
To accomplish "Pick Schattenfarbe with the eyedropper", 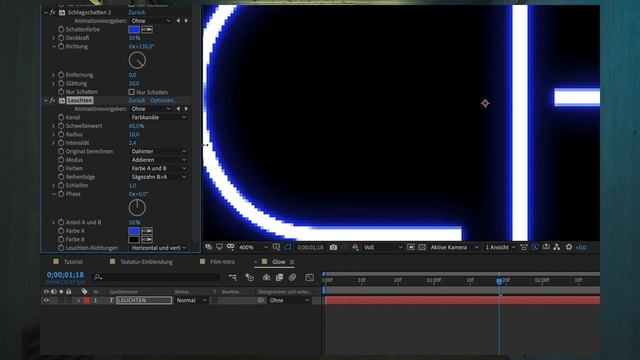I will [x=147, y=29].
